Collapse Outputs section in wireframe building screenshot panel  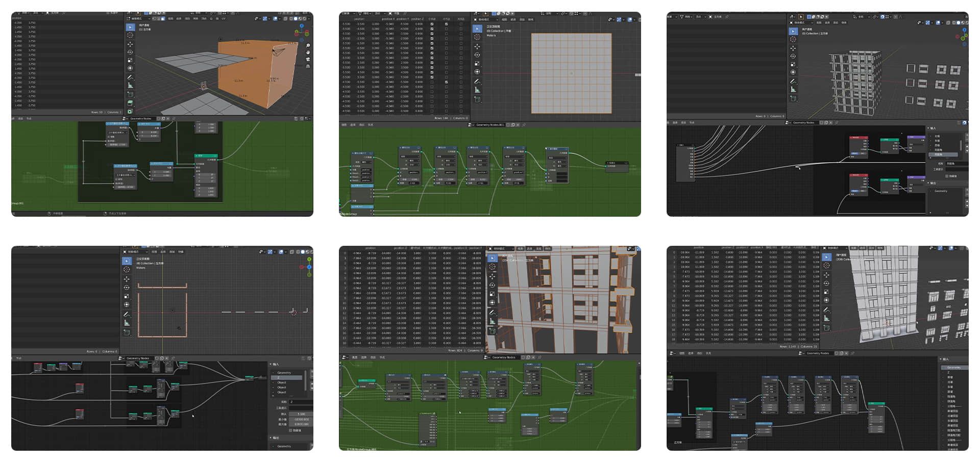[928, 183]
